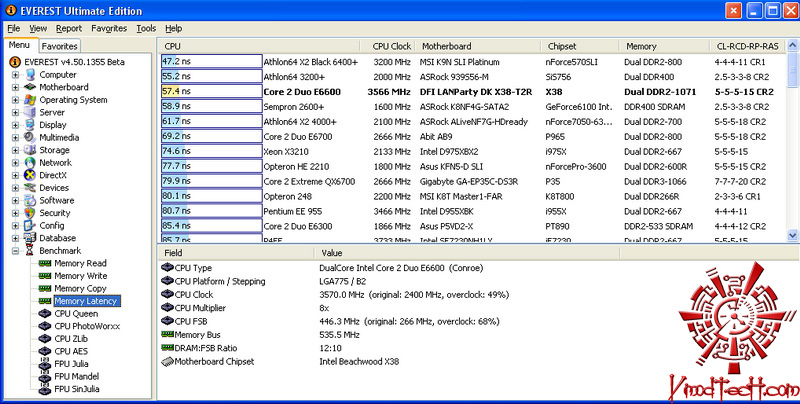Image resolution: width=800 pixels, height=404 pixels.
Task: Click the Config icon in the tree
Action: click(x=30, y=225)
